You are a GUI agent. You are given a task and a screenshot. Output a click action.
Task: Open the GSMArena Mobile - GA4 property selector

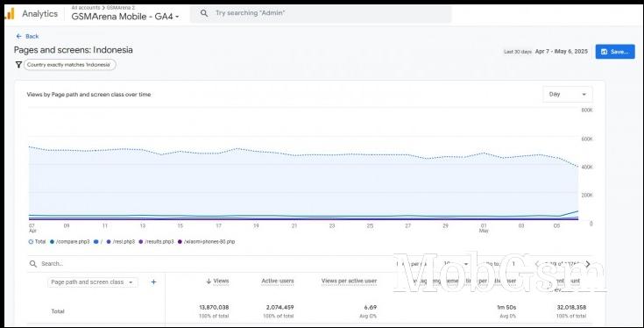[125, 17]
